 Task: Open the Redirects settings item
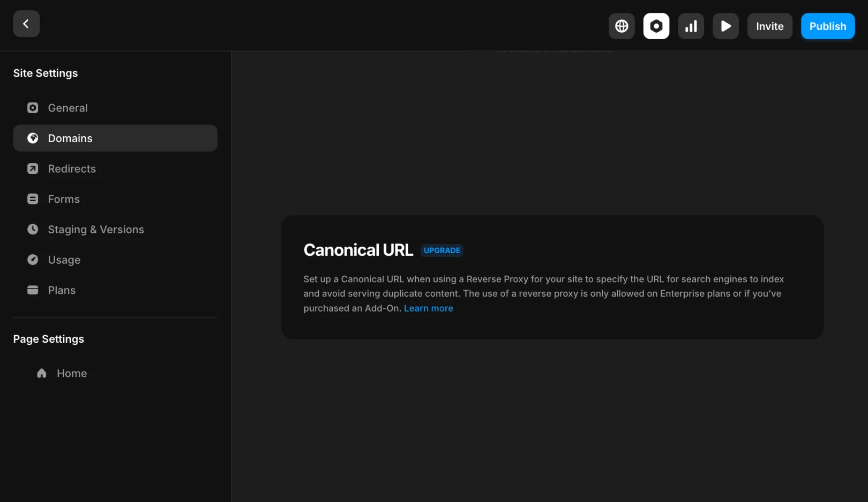(115, 169)
